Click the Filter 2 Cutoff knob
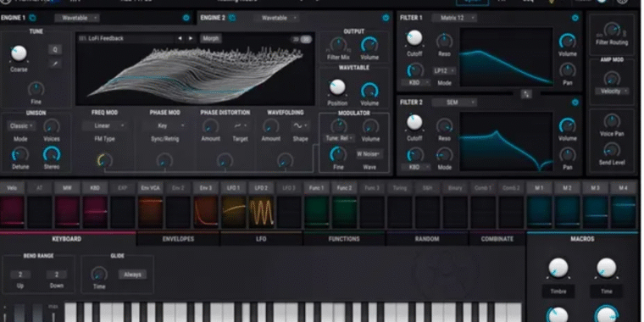Screen dimensions: 644x322 click(414, 122)
